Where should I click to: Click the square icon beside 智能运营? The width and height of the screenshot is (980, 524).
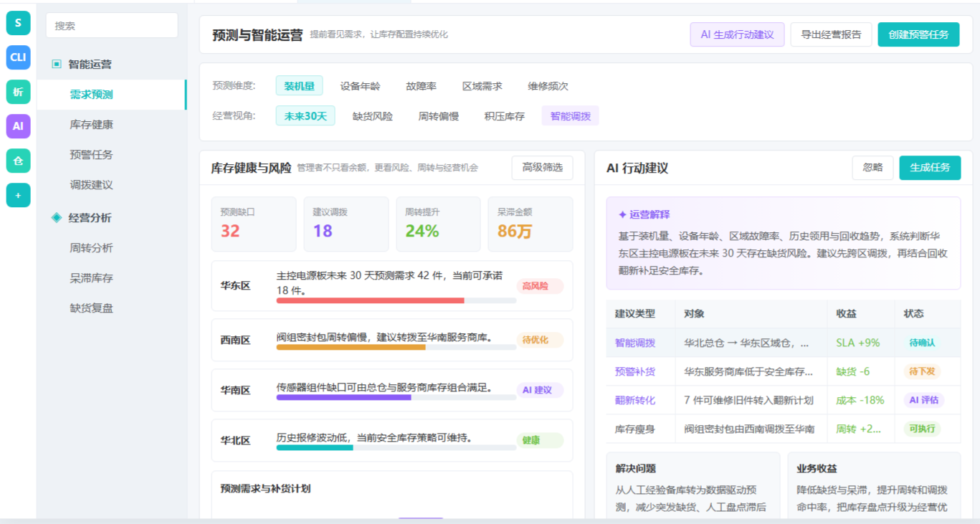pyautogui.click(x=57, y=65)
